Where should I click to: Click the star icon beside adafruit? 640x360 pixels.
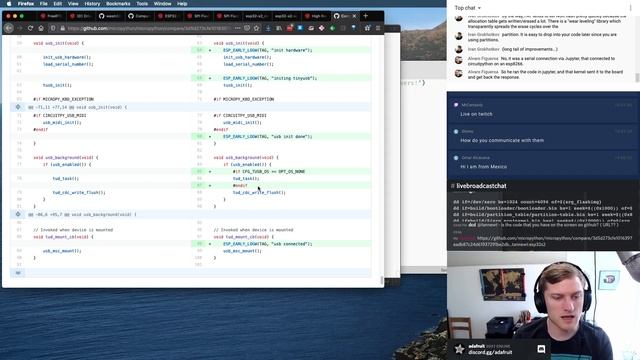(x=459, y=349)
